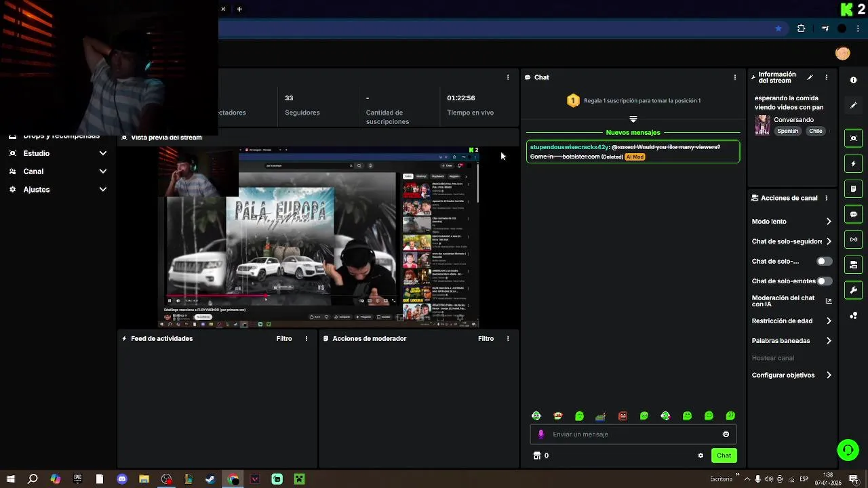Image resolution: width=868 pixels, height=488 pixels.
Task: Open Filtro in Acciones de moderador
Action: (x=486, y=338)
